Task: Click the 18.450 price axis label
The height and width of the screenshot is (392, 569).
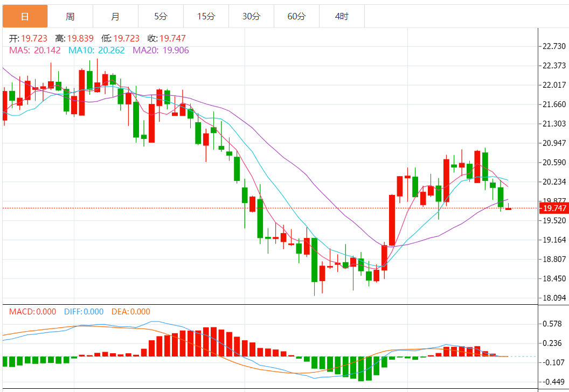Action: (x=554, y=278)
